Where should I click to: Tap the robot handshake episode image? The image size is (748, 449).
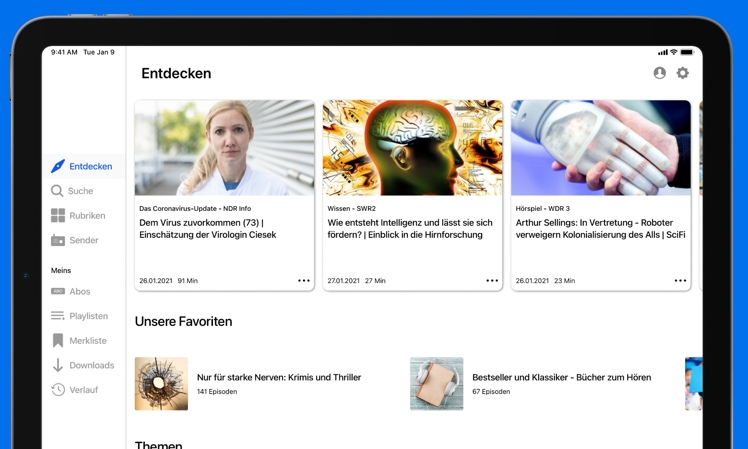coord(600,148)
